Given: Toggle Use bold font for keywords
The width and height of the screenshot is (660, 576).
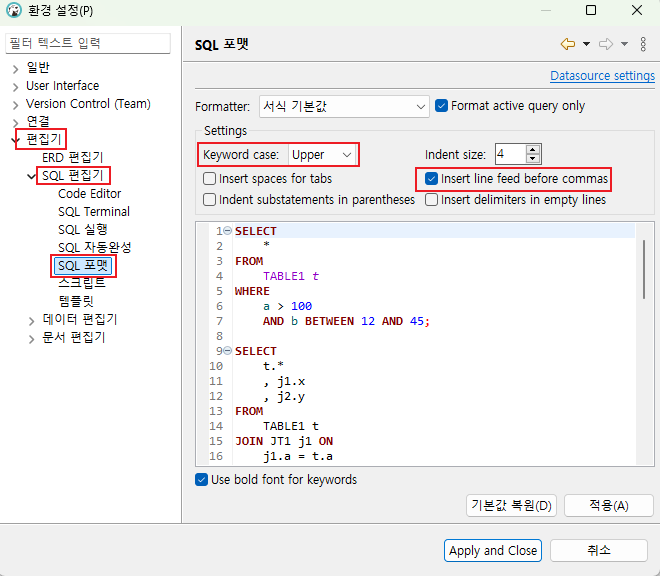Looking at the screenshot, I should point(201,480).
